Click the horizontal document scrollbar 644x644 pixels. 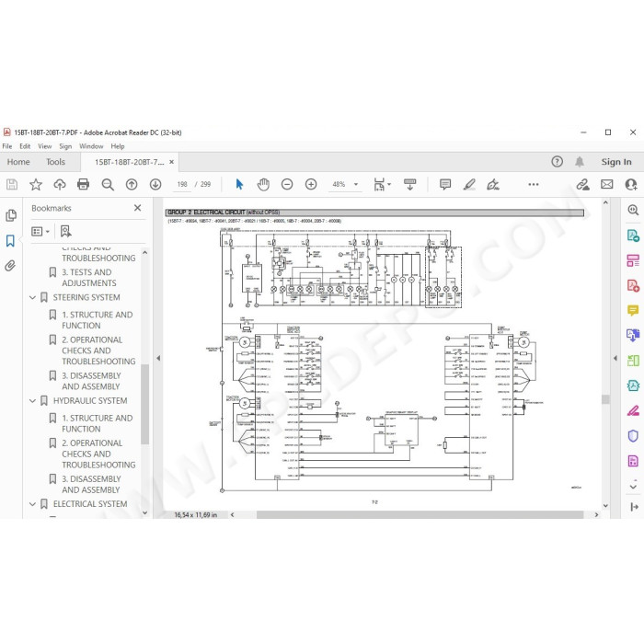(420, 514)
